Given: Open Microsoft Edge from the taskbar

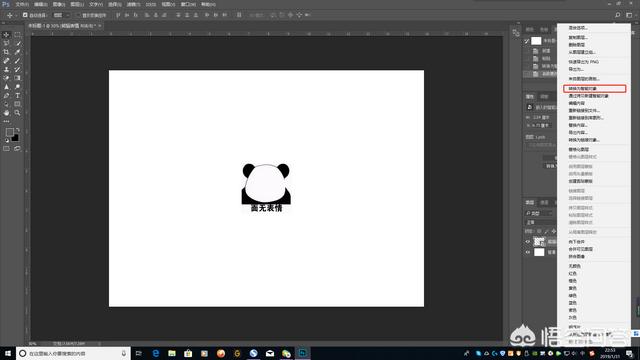Looking at the screenshot, I should 156,353.
